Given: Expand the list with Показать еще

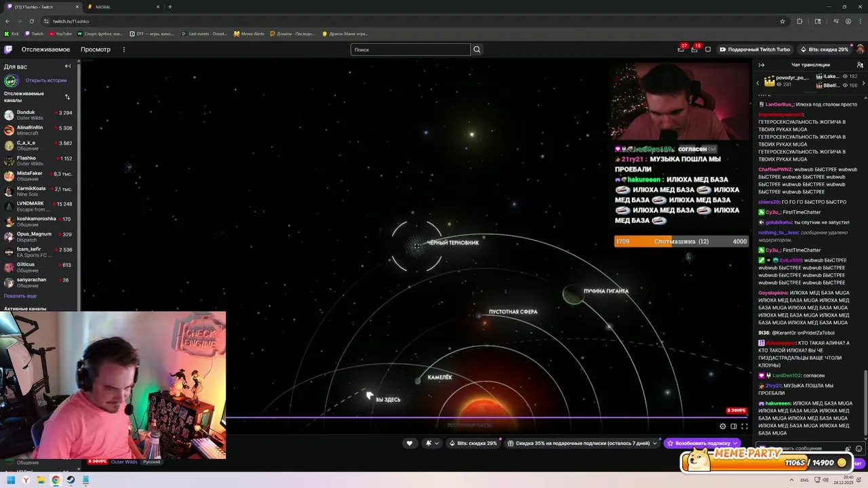Looking at the screenshot, I should coord(20,296).
